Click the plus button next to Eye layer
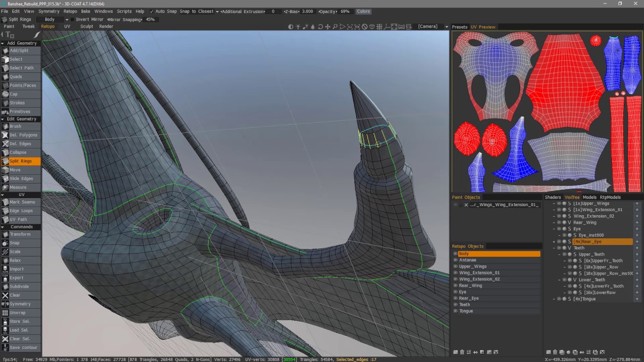The width and height of the screenshot is (644, 362). 637,229
